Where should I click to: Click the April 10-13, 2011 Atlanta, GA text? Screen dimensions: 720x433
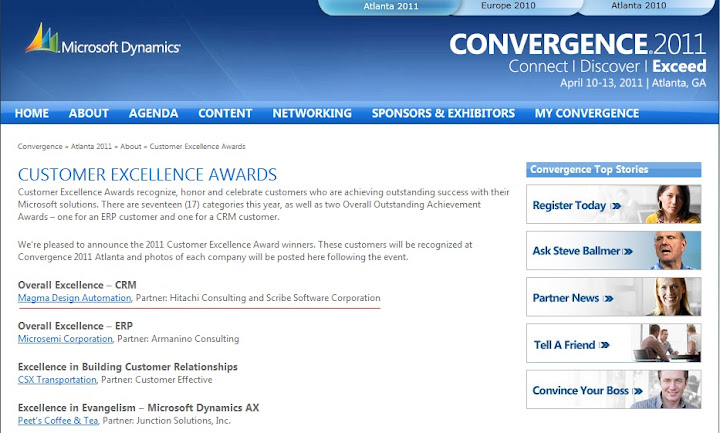[x=633, y=83]
